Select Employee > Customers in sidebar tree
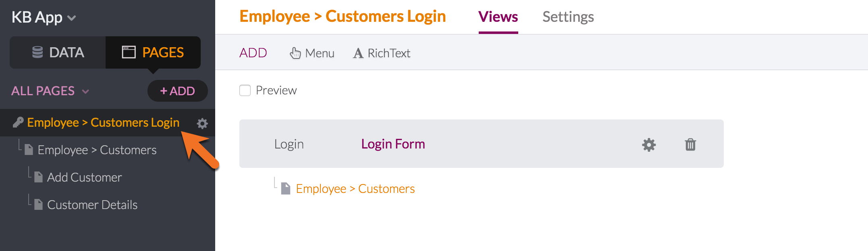868x251 pixels. click(97, 150)
